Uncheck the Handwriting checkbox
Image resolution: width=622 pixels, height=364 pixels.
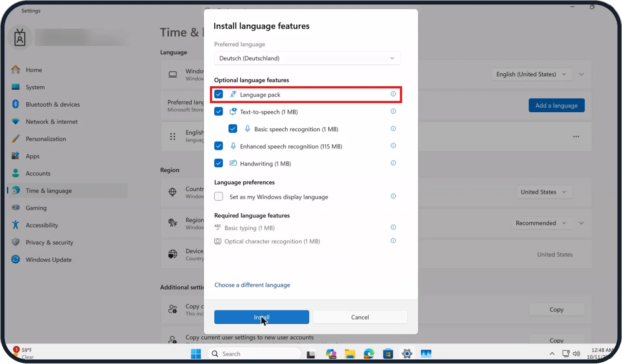pyautogui.click(x=219, y=163)
